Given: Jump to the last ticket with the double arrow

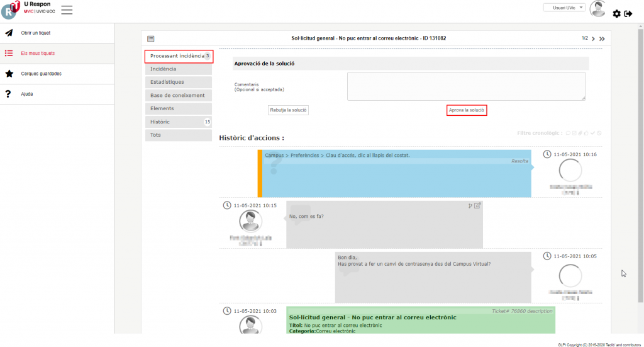Looking at the screenshot, I should point(602,39).
